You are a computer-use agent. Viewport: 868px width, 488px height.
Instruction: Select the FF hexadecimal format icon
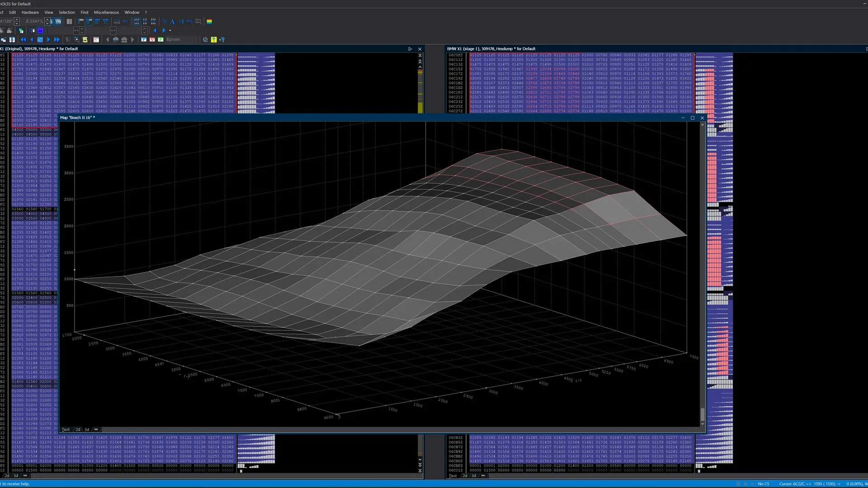(145, 21)
